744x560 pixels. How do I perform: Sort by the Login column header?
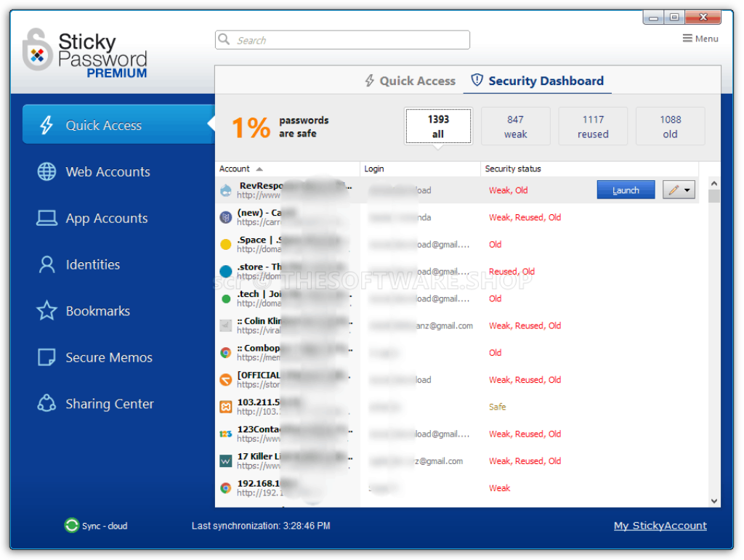(x=421, y=169)
